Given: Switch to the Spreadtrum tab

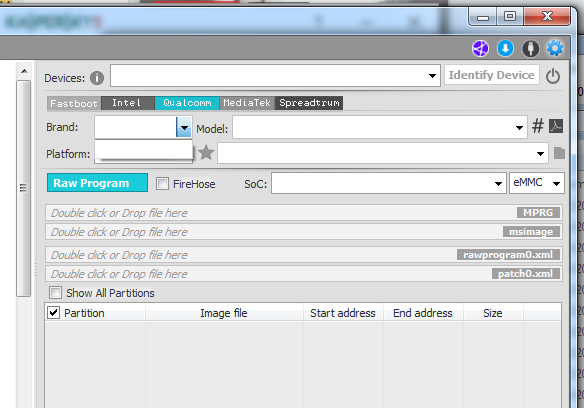Looking at the screenshot, I should [x=309, y=103].
